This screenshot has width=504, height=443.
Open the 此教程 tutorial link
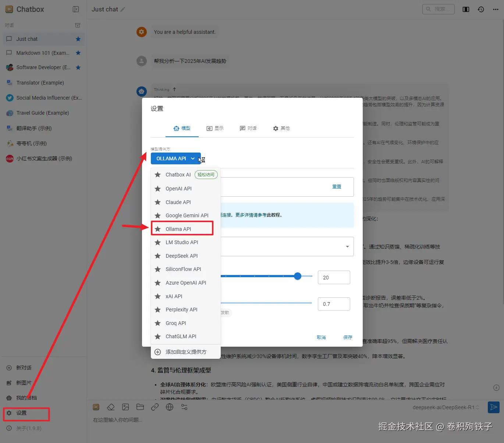273,215
